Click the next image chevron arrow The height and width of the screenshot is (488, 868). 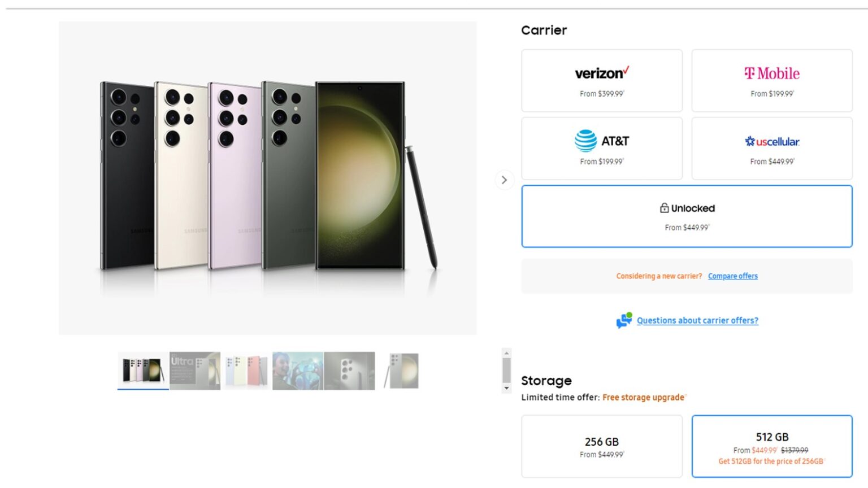[504, 180]
